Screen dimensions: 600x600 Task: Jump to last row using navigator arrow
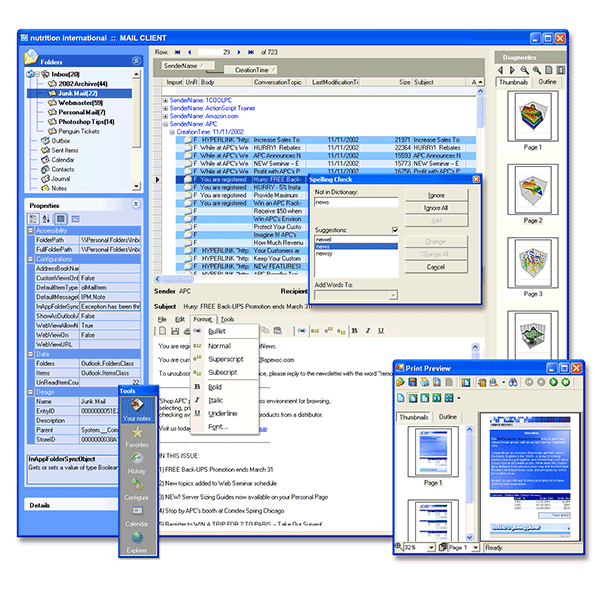point(251,52)
